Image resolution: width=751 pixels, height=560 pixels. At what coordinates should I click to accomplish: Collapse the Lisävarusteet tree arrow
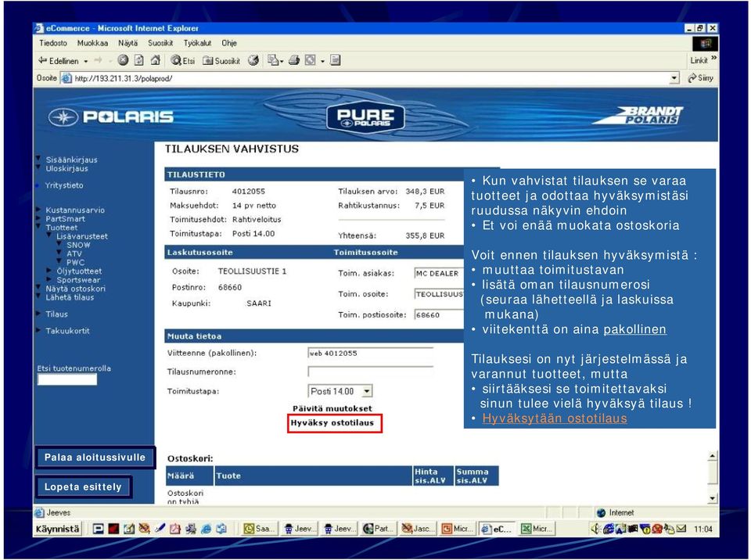tap(49, 235)
